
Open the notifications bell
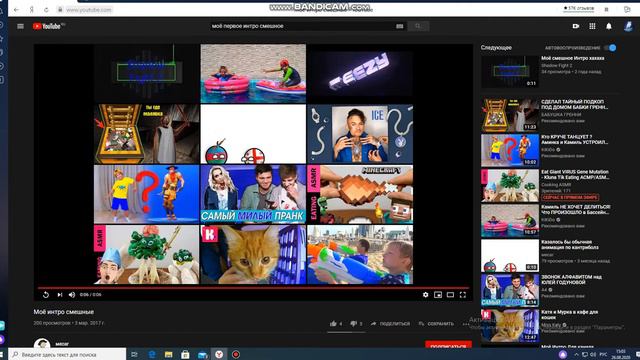(609, 26)
